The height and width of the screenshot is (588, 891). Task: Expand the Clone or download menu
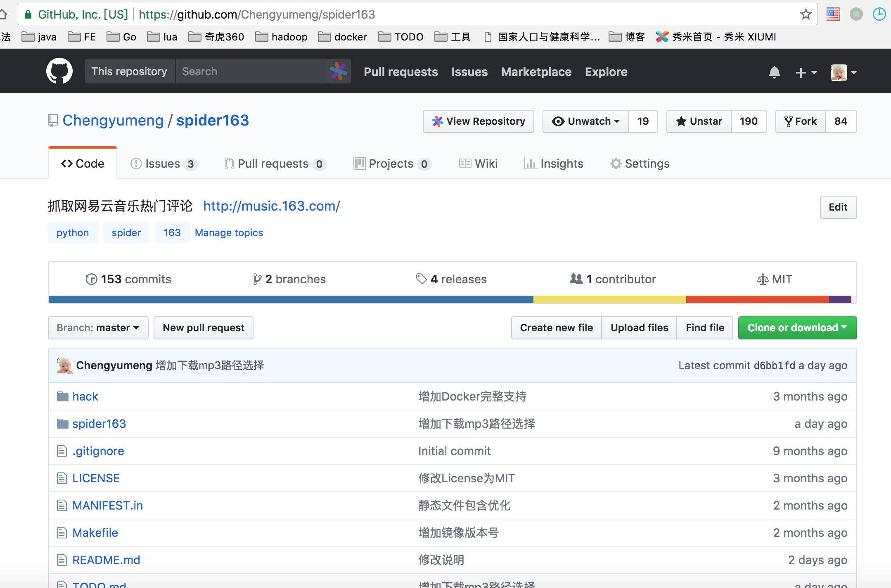click(797, 328)
